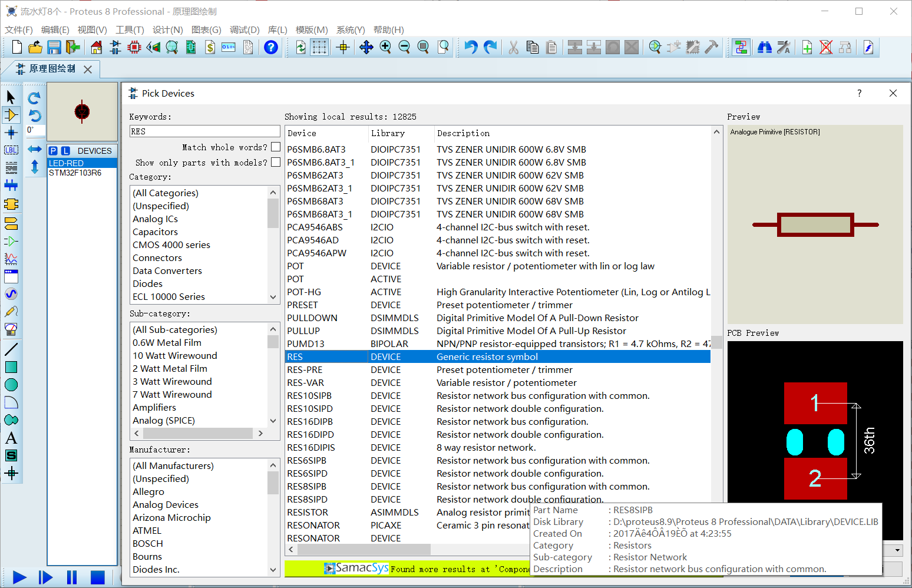Close the 原理图绘制 tab
Screen dimensions: 912x588
tap(88, 70)
